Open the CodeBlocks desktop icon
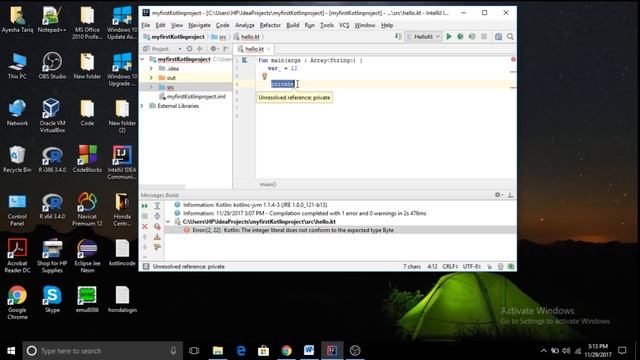The height and width of the screenshot is (360, 640). click(87, 159)
